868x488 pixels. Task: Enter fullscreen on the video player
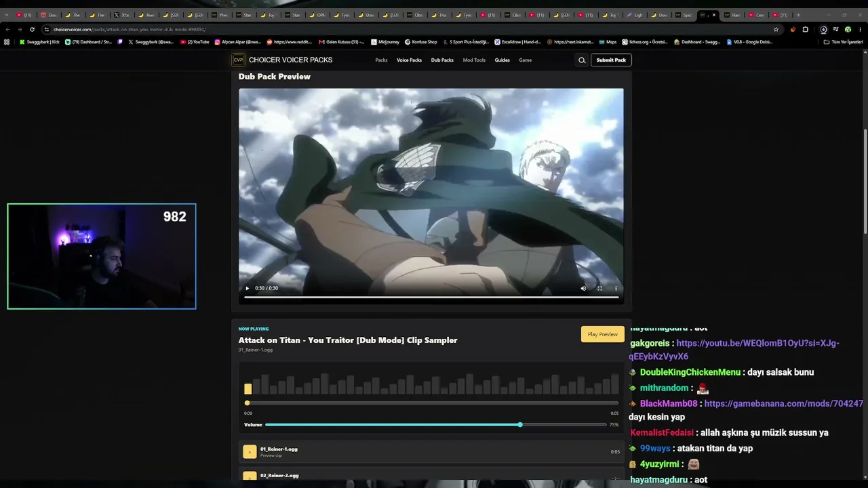pyautogui.click(x=599, y=288)
